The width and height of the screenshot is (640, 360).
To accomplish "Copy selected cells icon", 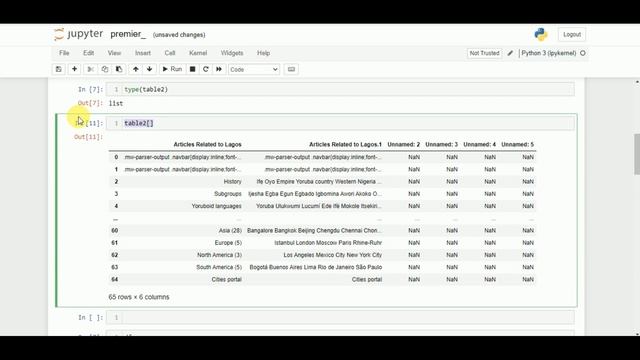I will [x=105, y=69].
